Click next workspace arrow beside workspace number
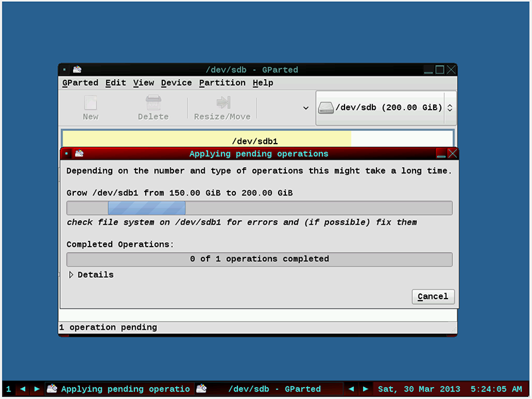532x399 pixels. pyautogui.click(x=37, y=389)
